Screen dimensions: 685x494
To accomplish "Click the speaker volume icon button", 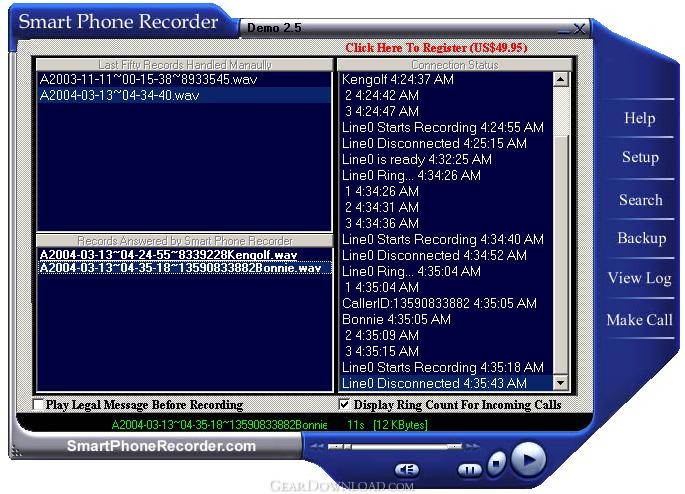I will coord(405,469).
